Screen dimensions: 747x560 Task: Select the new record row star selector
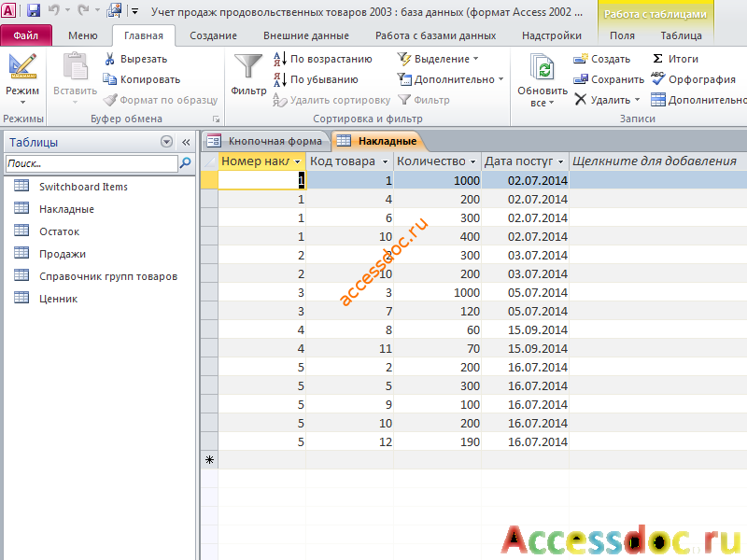point(209,460)
